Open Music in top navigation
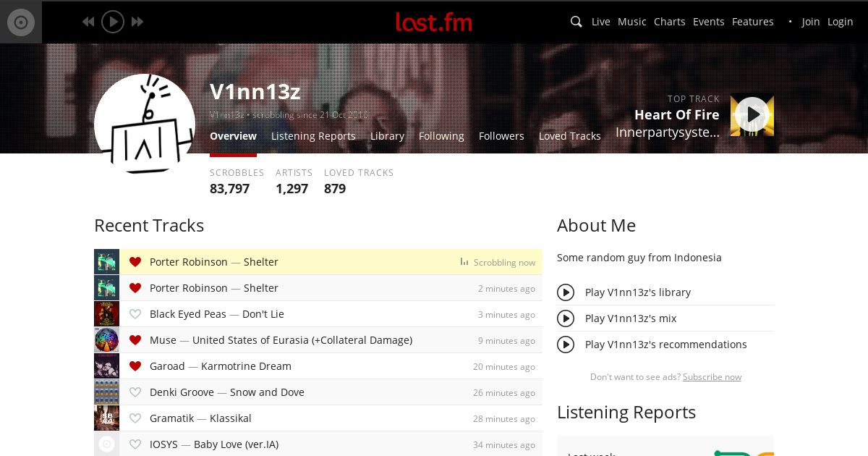The image size is (868, 456). (x=632, y=22)
